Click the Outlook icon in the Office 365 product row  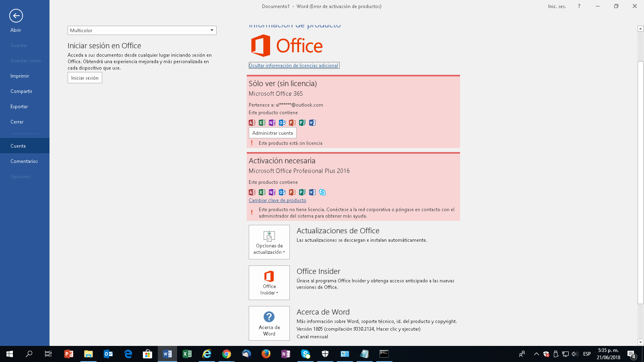pyautogui.click(x=282, y=123)
